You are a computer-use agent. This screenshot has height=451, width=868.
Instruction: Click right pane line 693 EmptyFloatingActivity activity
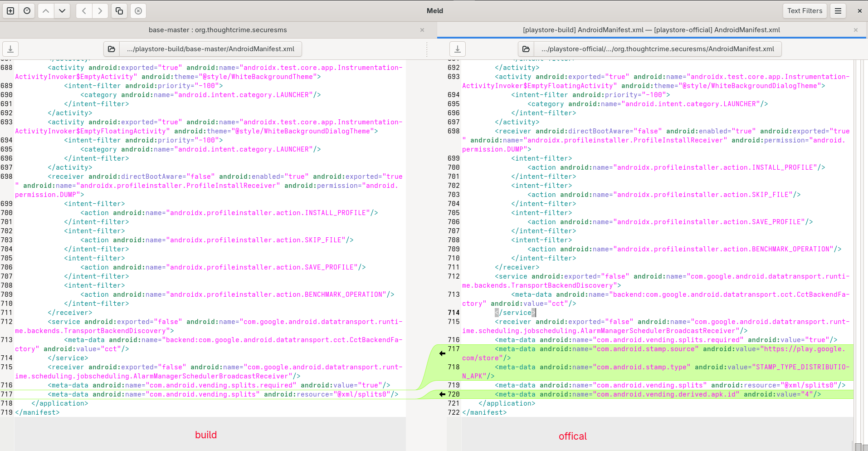(x=656, y=81)
